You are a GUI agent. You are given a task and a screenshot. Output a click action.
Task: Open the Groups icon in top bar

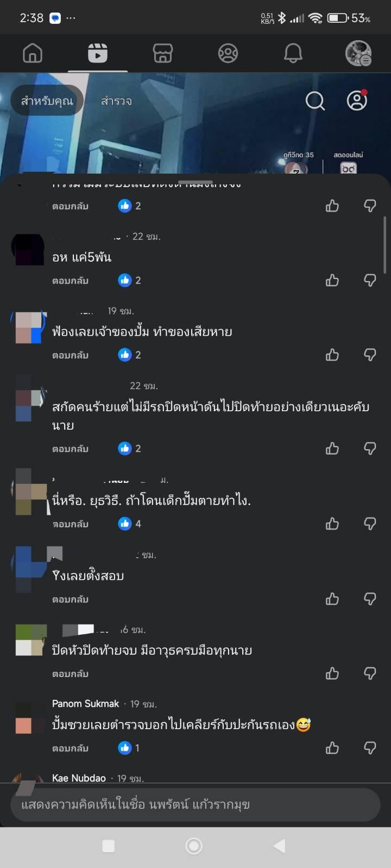click(x=228, y=53)
